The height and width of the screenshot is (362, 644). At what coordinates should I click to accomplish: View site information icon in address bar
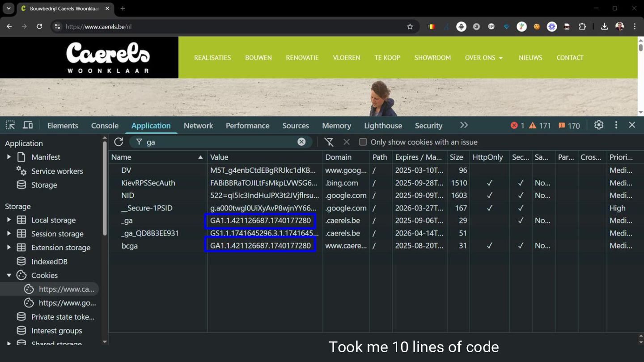57,26
